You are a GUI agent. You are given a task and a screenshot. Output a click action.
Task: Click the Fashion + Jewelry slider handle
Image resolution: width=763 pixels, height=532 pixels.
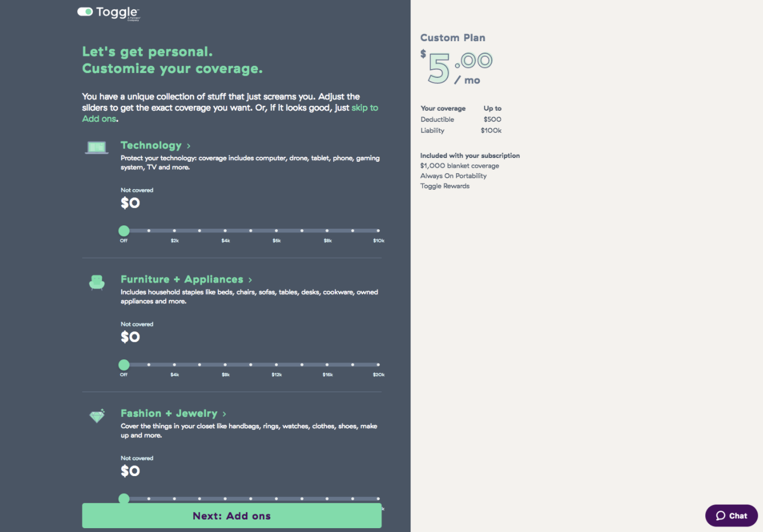point(124,499)
